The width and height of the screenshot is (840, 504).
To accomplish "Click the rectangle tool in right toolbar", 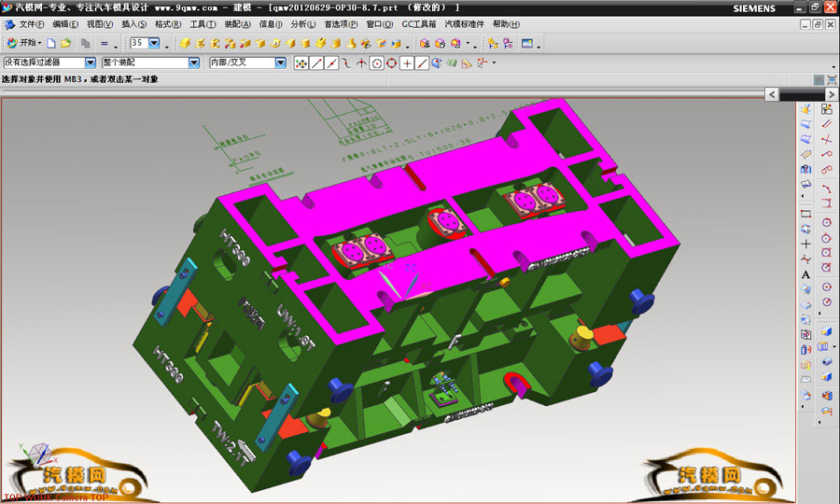I will 806,214.
